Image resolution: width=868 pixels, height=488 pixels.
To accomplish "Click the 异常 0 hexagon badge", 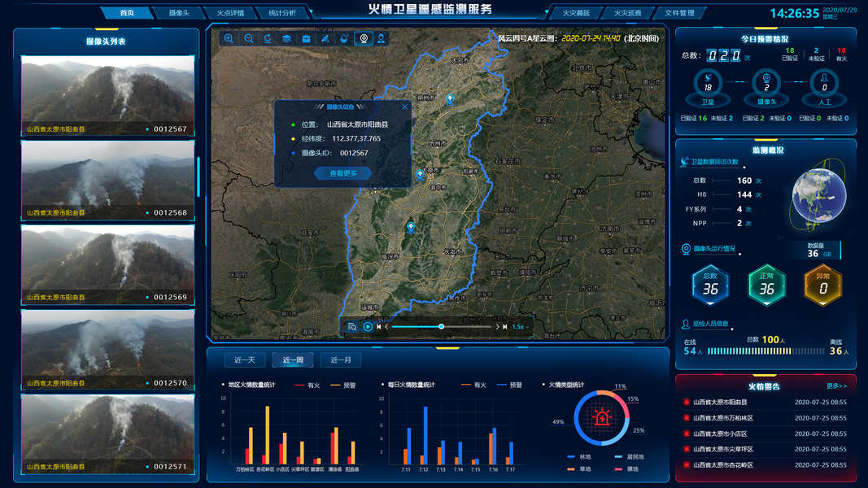I will [x=823, y=285].
